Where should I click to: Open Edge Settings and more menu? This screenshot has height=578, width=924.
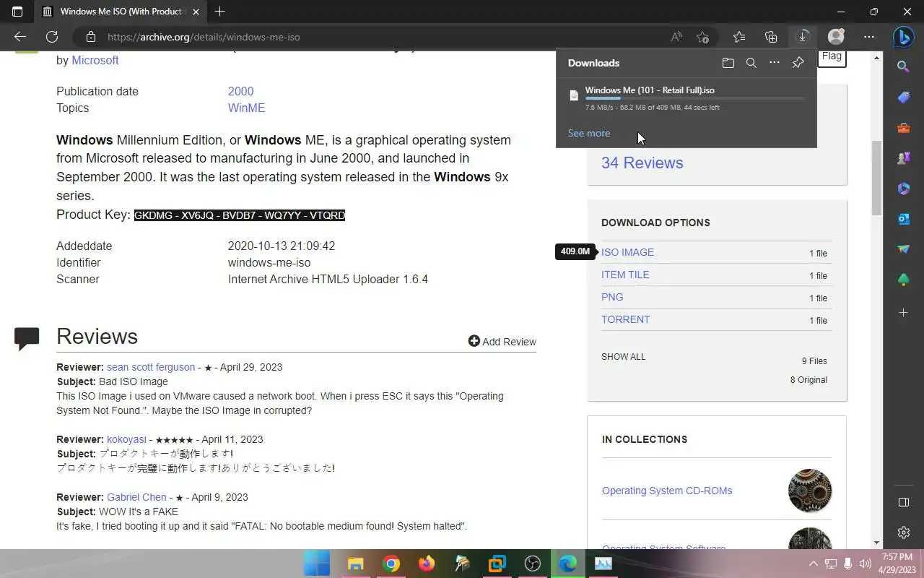[x=869, y=37]
